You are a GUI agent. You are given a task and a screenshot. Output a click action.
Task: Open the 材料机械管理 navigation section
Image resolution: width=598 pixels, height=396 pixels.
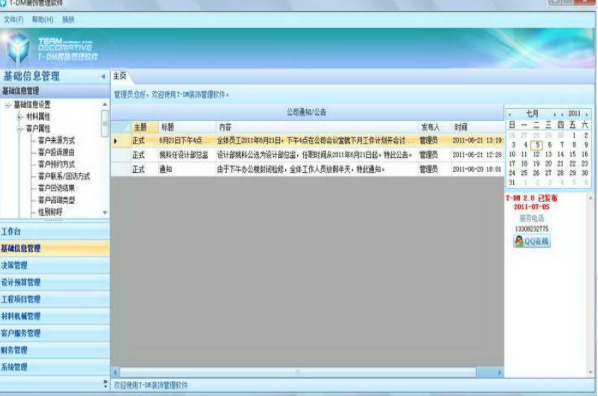click(55, 316)
